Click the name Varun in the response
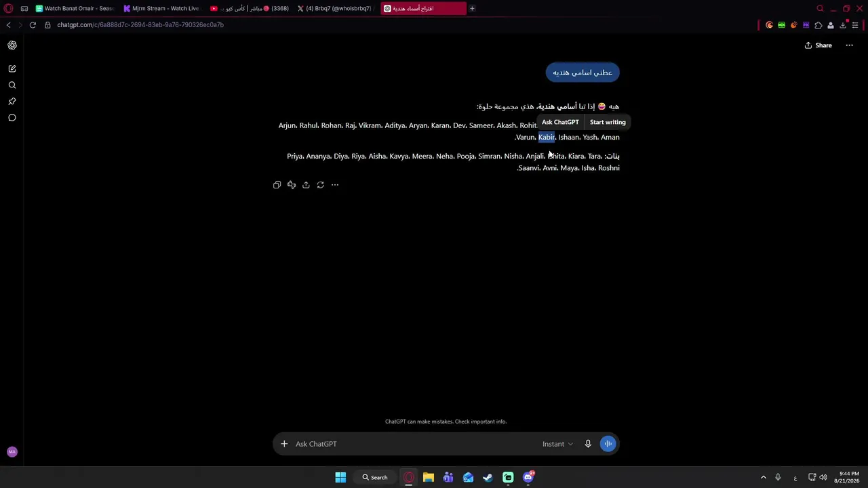Screen dimensions: 868x488 (526, 137)
